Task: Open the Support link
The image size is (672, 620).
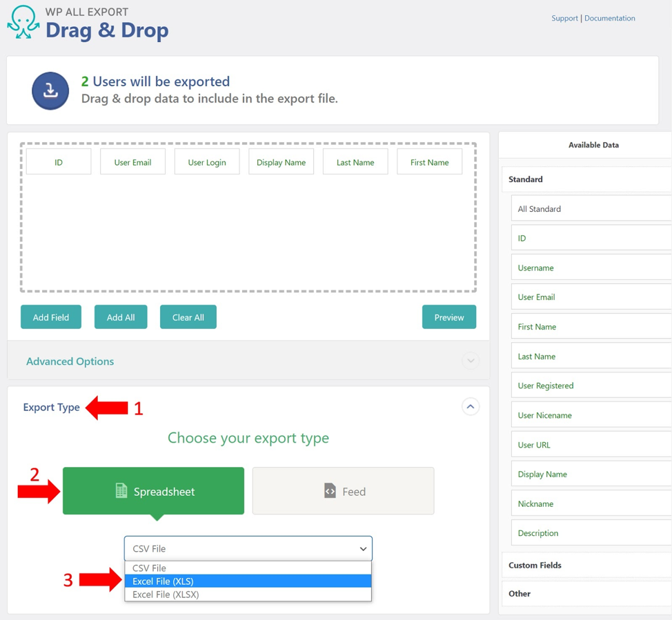Action: click(564, 18)
